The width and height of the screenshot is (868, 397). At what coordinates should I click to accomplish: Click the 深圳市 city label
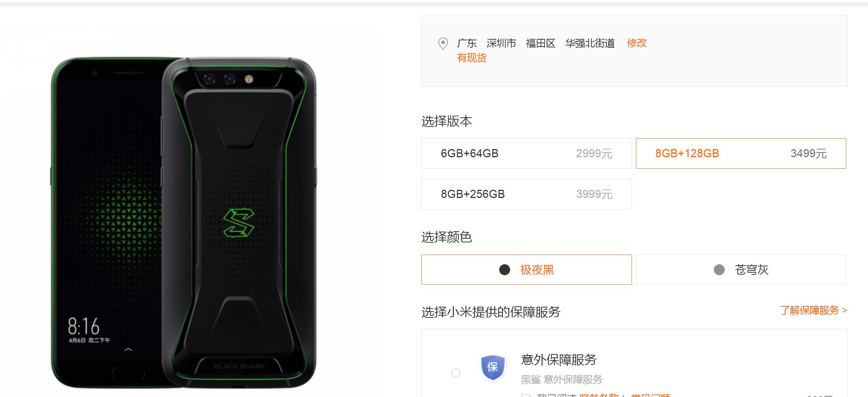pos(501,43)
